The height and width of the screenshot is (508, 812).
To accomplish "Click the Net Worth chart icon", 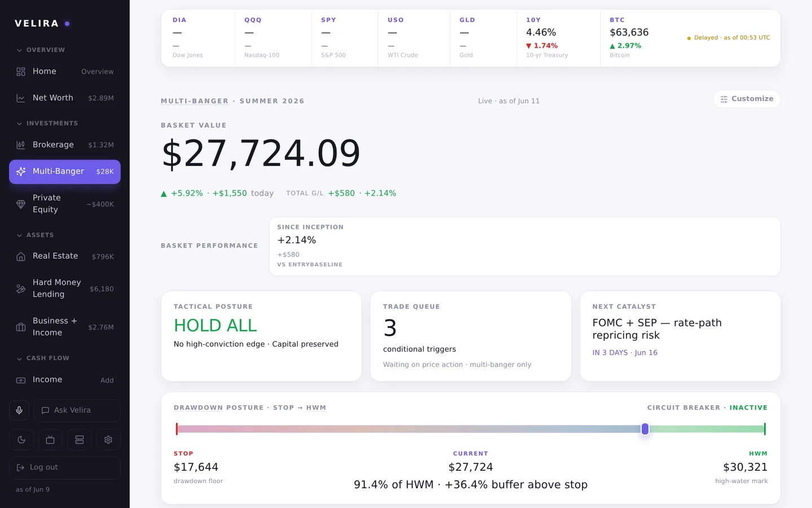I will [x=21, y=98].
